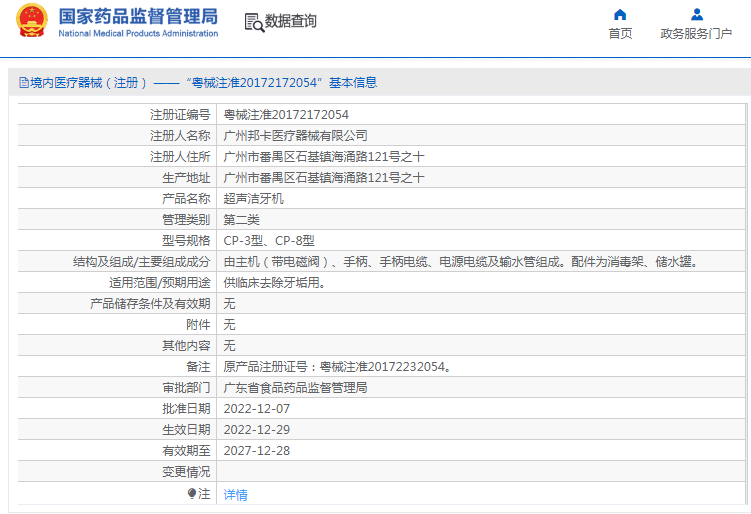Click 审批部门 label
This screenshot has height=514, width=751.
(186, 388)
